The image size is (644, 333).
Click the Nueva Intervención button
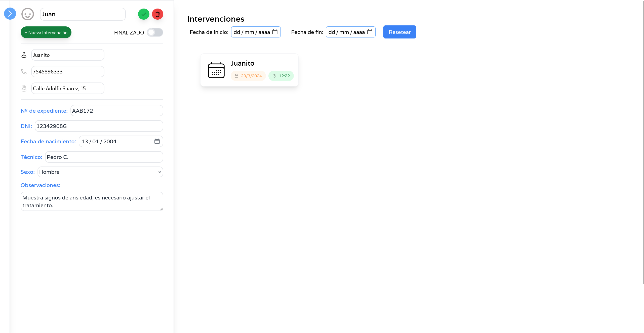pos(46,32)
